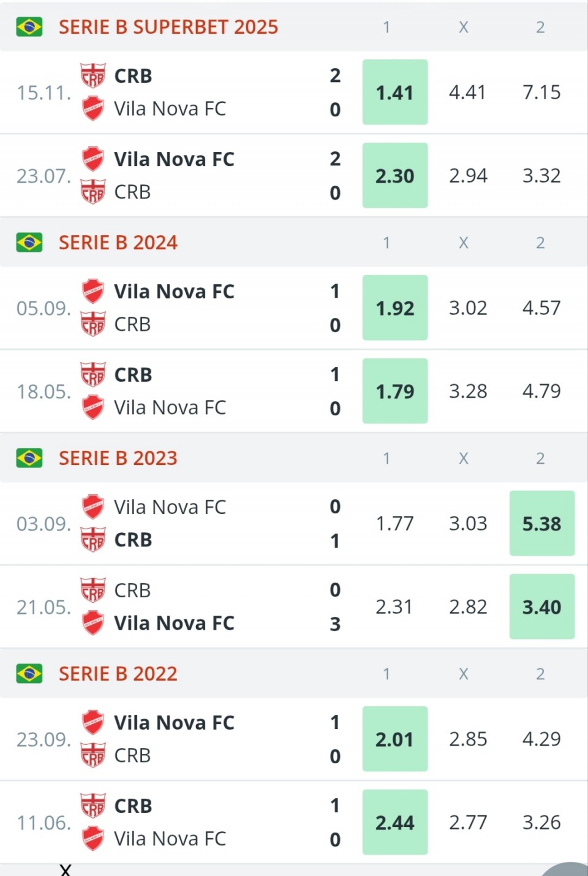Open Vila Nova FC team from 03.09. match
Viewport: 588px width, 876px height.
(x=170, y=507)
